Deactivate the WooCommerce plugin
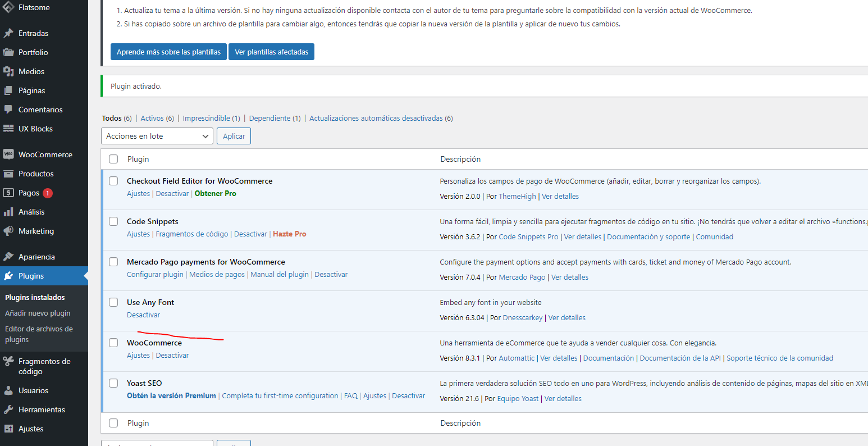 click(172, 356)
